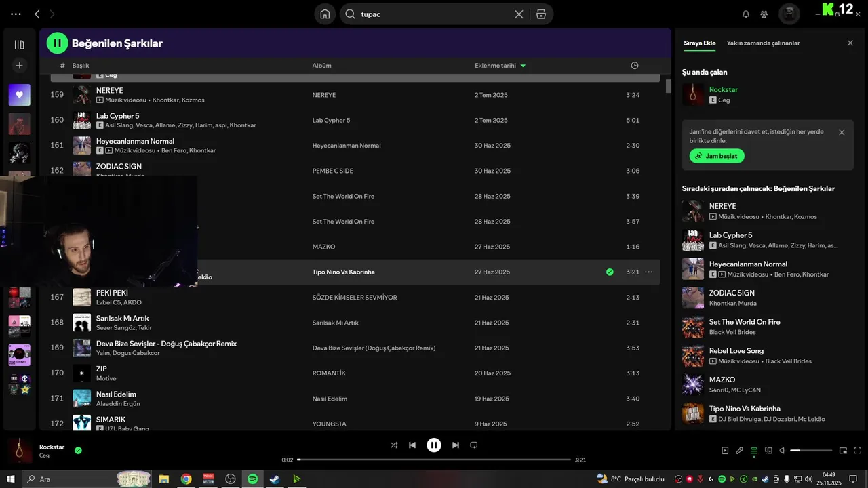This screenshot has width=868, height=488.
Task: Click Deva Bize Sevişler cover thumbnail
Action: point(81,348)
